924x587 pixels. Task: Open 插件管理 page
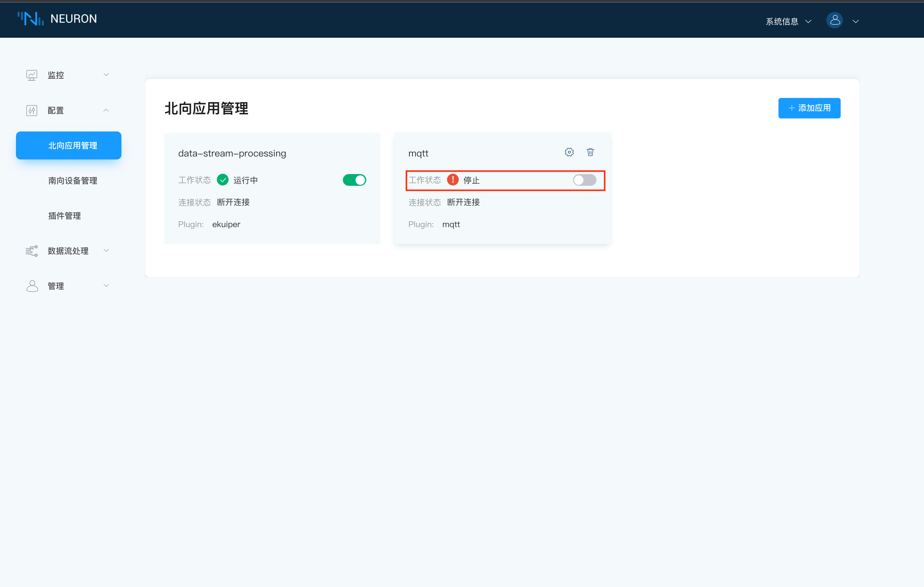pyautogui.click(x=64, y=216)
